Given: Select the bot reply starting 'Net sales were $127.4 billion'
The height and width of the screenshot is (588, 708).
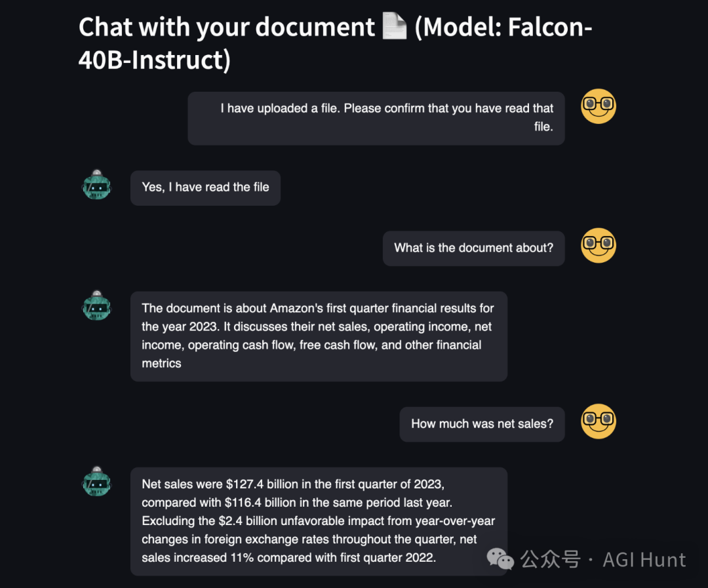Looking at the screenshot, I should point(319,521).
